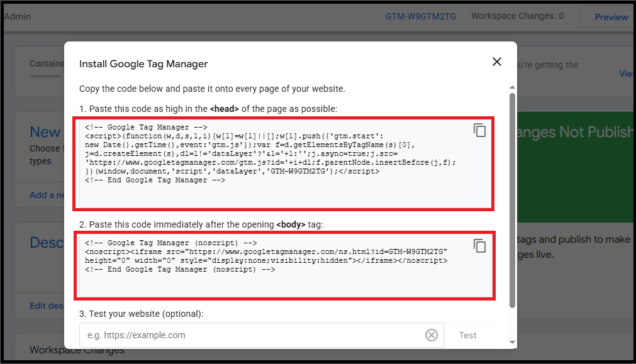Click the dialog's vertical scrollbar thumb
636x364 pixels.
coord(512,201)
